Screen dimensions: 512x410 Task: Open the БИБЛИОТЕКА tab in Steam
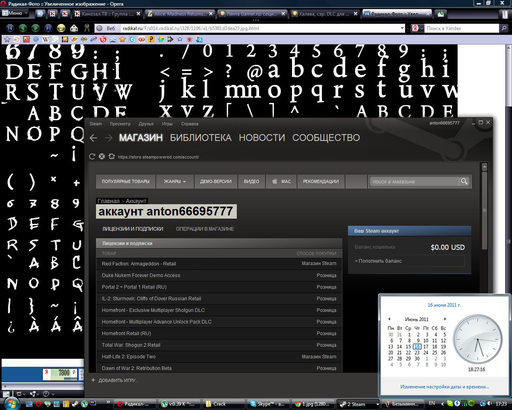coord(201,138)
